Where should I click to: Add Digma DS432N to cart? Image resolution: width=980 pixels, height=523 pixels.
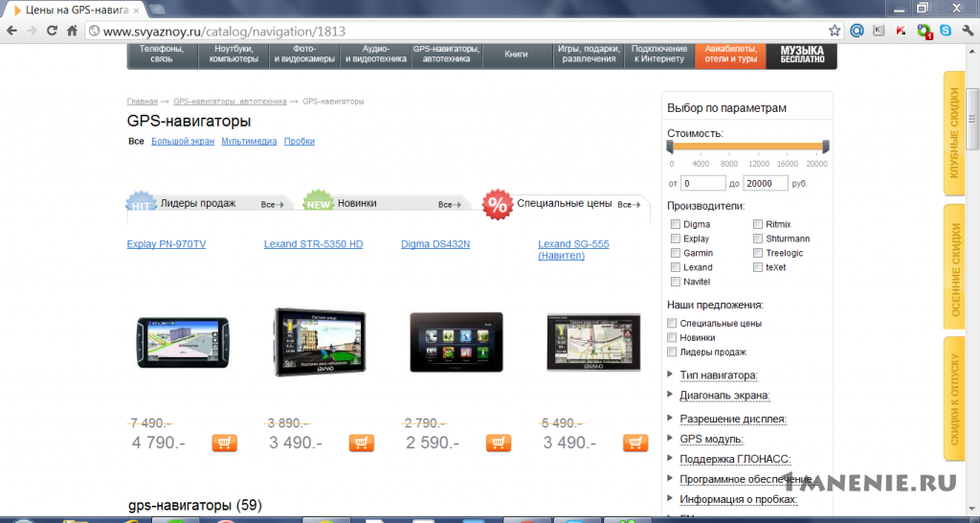point(498,443)
